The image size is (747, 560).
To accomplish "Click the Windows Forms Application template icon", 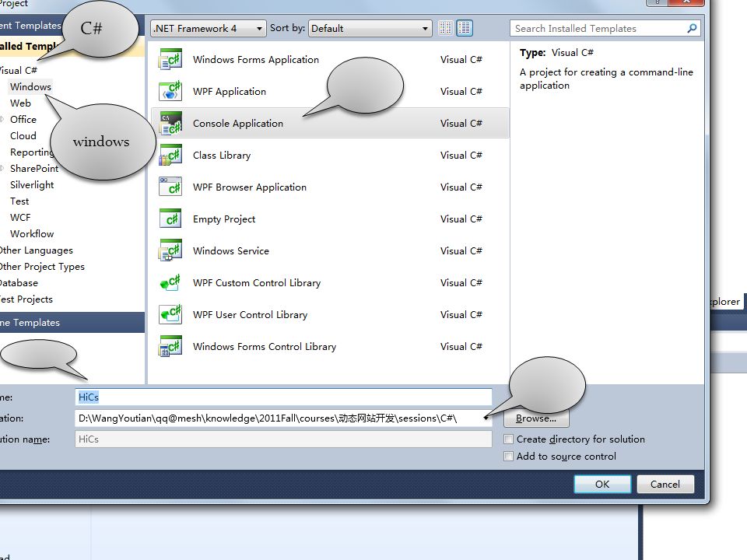I will tap(170, 59).
